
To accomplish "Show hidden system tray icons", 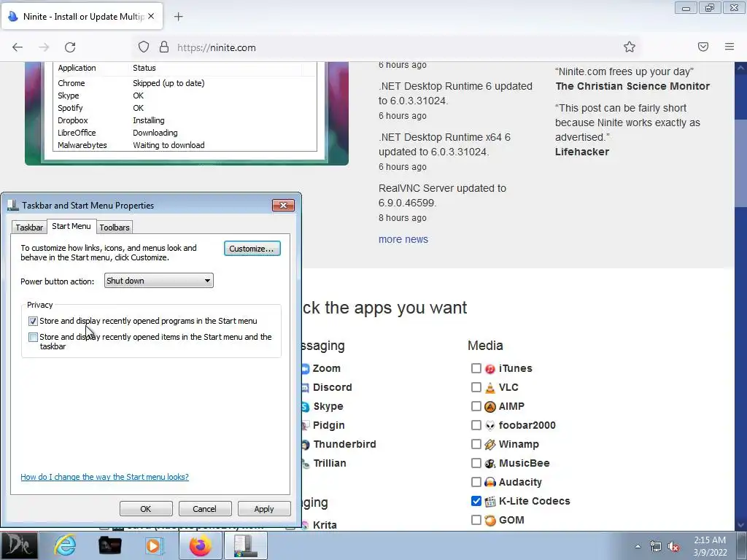I will (638, 546).
